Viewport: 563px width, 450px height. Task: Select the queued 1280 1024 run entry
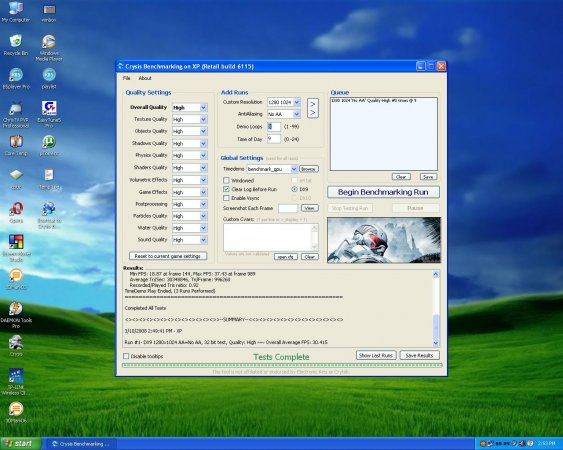coord(373,101)
